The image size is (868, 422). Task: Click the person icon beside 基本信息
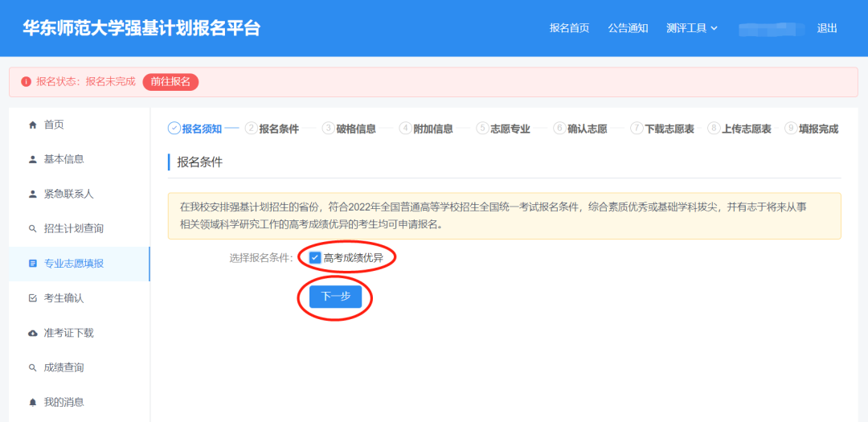[x=33, y=159]
